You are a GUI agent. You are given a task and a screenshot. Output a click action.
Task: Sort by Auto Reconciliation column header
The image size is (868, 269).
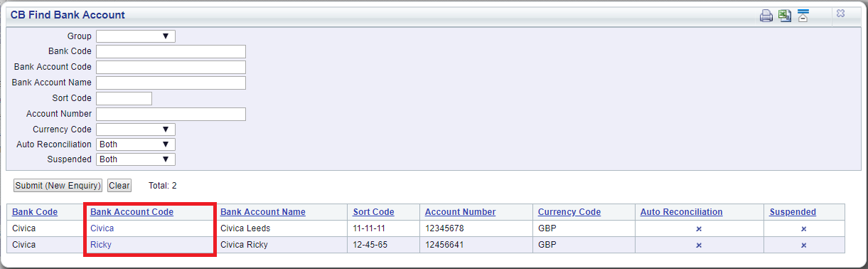[x=682, y=212]
